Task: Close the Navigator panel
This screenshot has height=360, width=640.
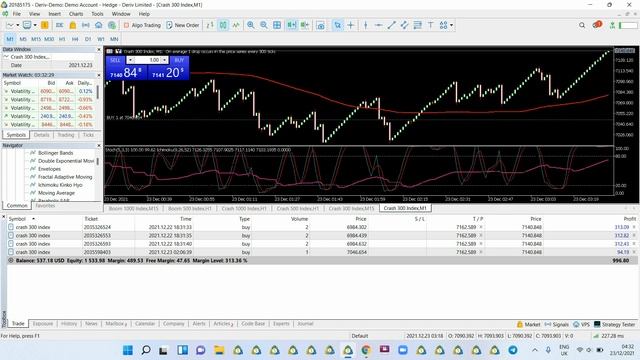Action: click(99, 145)
